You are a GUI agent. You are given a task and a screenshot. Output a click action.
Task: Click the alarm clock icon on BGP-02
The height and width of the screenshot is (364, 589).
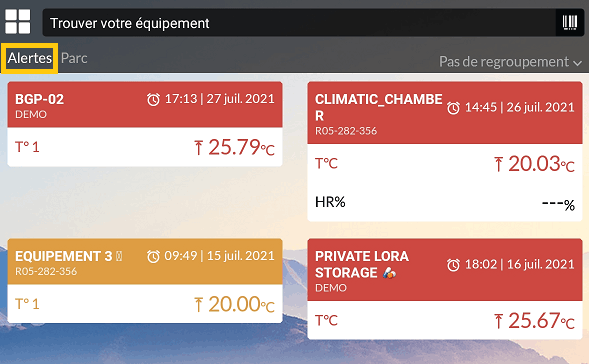coord(153,100)
